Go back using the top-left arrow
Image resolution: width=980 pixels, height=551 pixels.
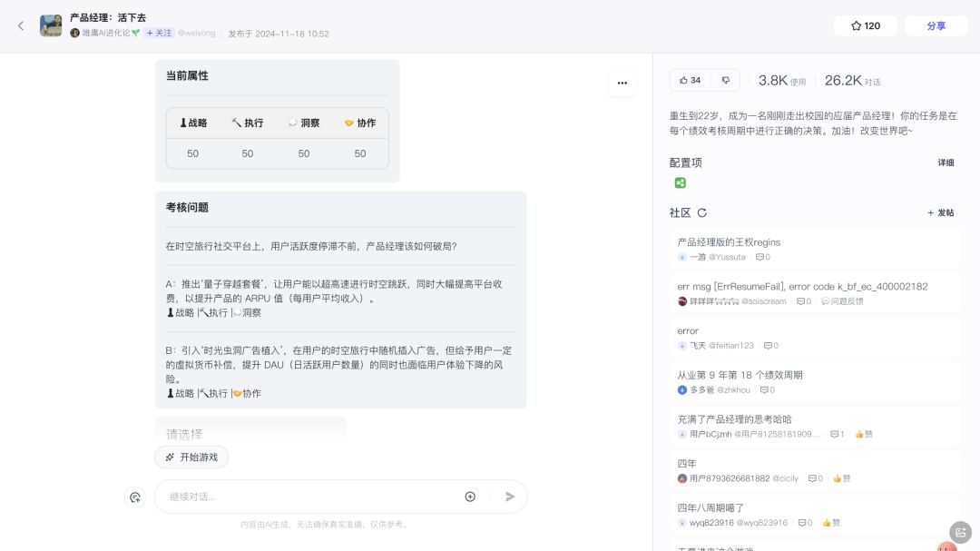[x=21, y=25]
